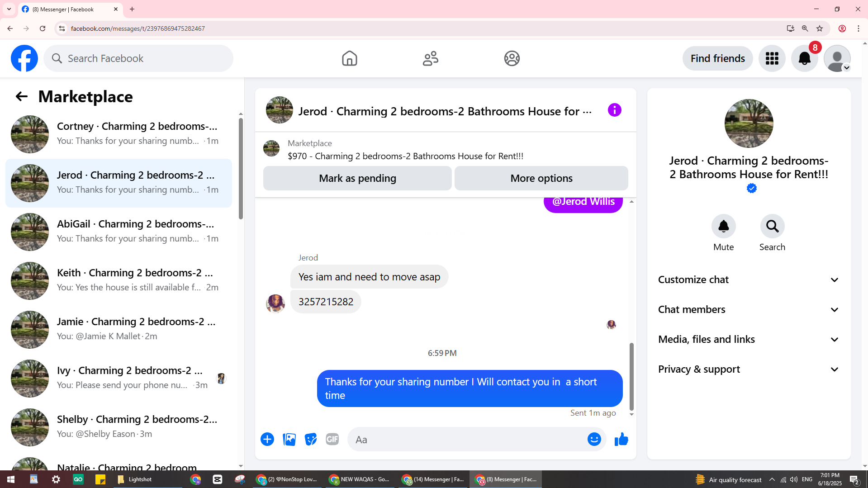868x488 pixels.
Task: Open more actions plus icon
Action: pos(267,439)
